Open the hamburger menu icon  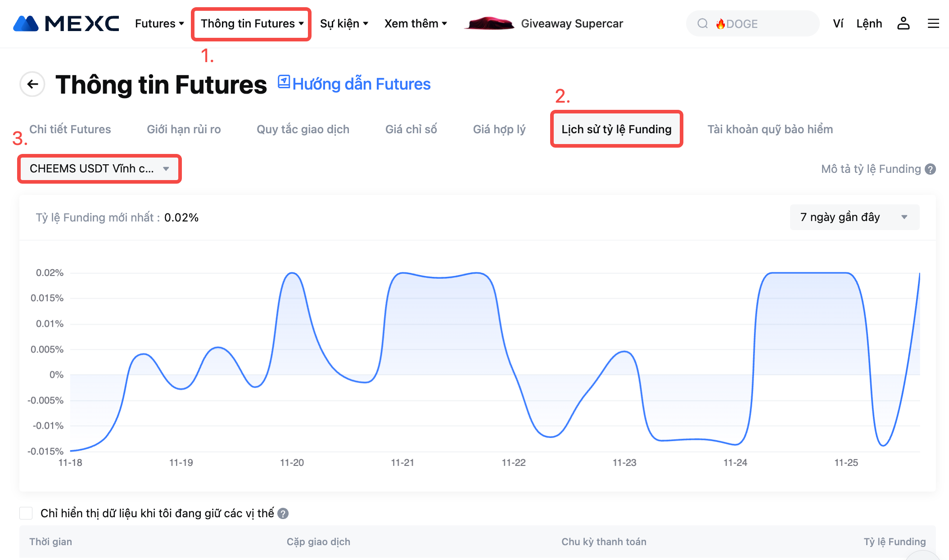pyautogui.click(x=933, y=23)
